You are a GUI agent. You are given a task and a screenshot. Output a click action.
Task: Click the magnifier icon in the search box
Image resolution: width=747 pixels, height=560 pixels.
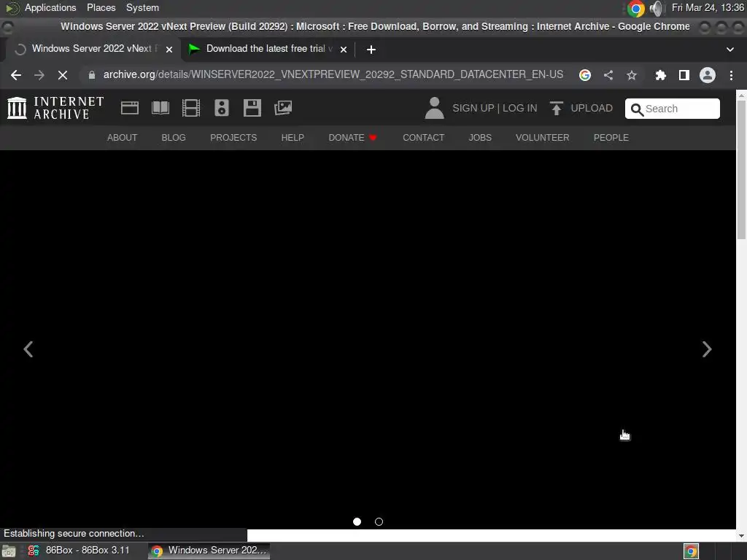pos(637,109)
